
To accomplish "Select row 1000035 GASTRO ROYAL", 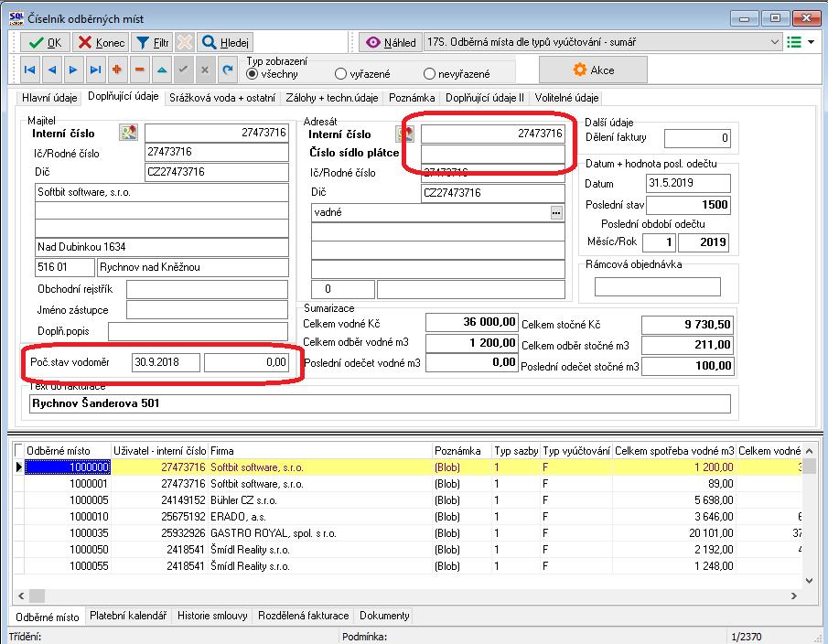I will click(x=408, y=533).
